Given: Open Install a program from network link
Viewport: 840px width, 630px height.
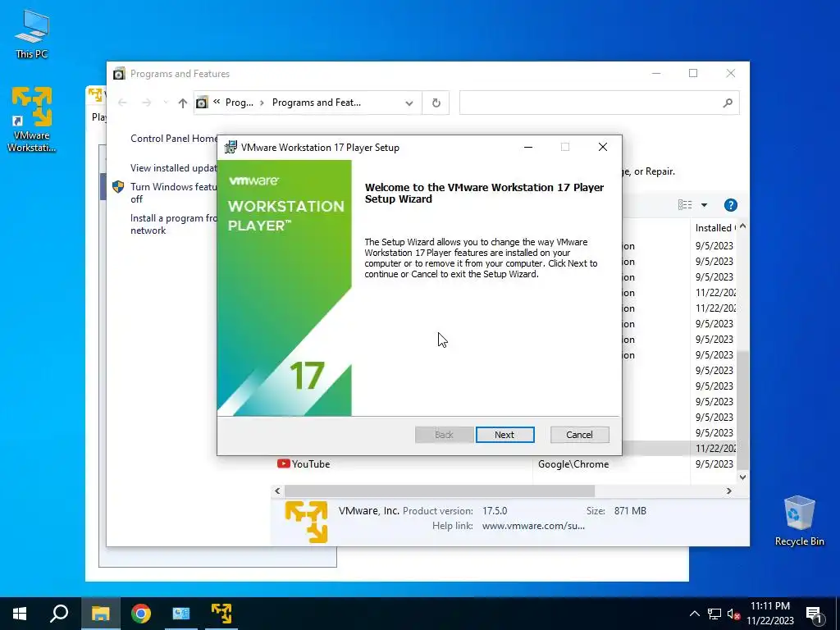Looking at the screenshot, I should coord(174,224).
